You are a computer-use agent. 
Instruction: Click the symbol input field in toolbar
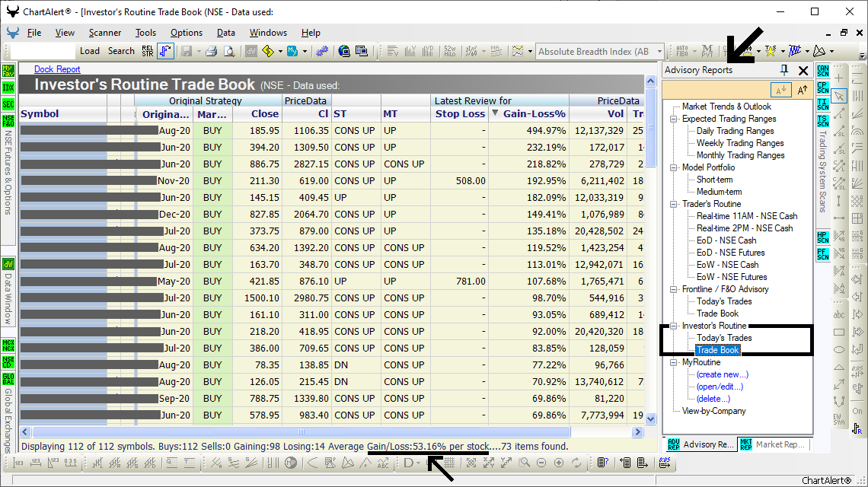43,51
